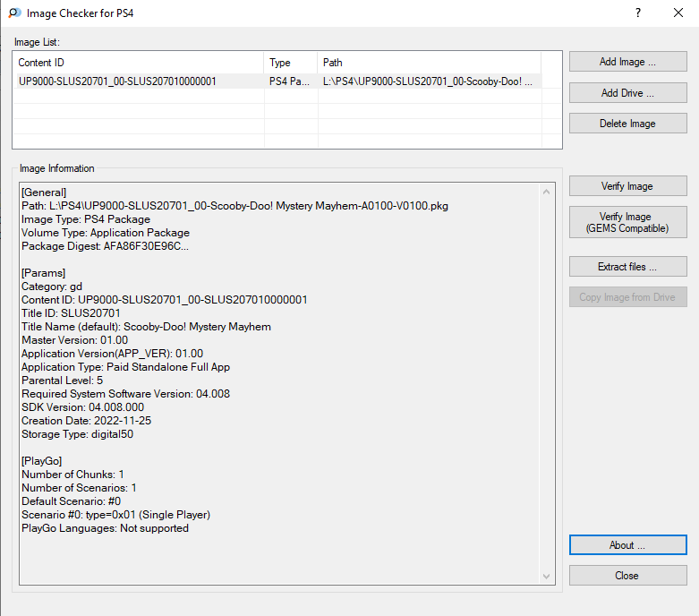The image size is (699, 616).
Task: Click 'Number of Chunks: 1' line
Action: click(x=72, y=474)
